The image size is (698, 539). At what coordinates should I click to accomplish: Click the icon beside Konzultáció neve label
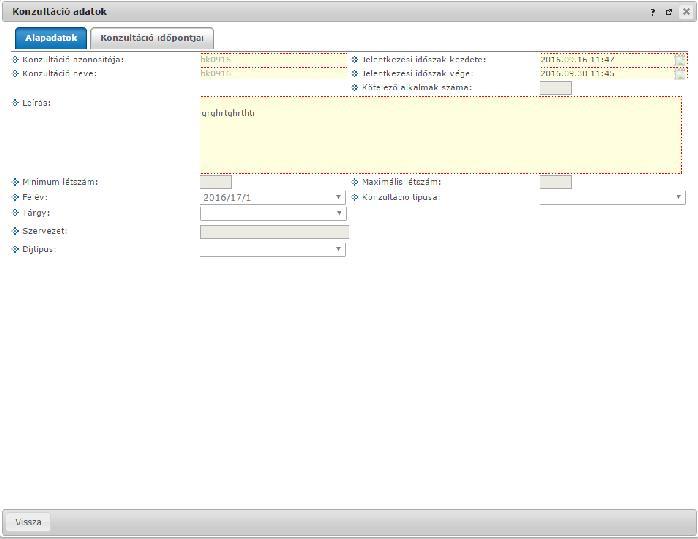pos(16,73)
